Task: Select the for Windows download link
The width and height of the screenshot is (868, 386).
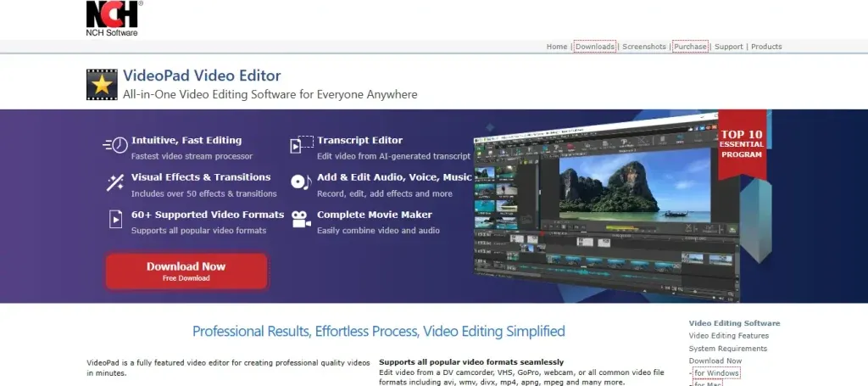Action: click(716, 373)
